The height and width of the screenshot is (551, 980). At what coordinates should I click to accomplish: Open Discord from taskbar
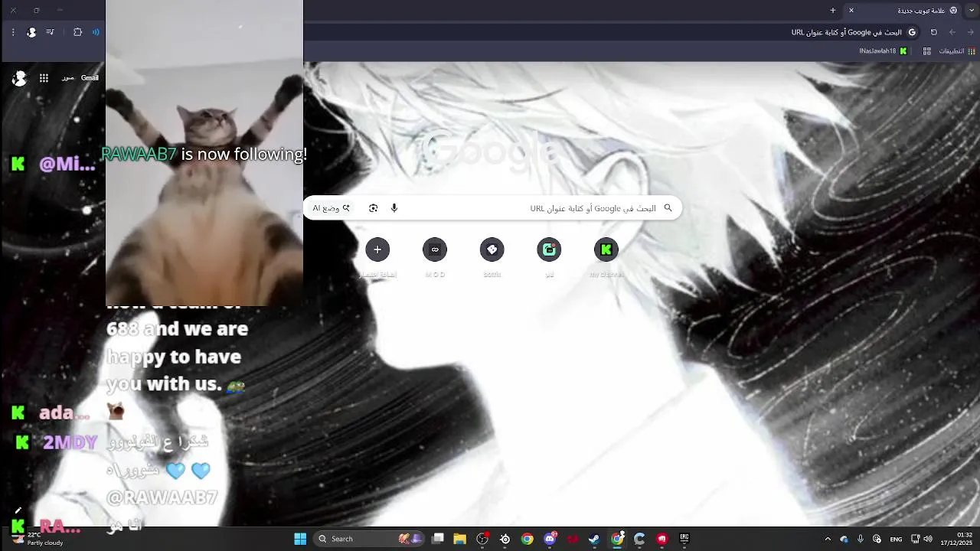pos(550,539)
